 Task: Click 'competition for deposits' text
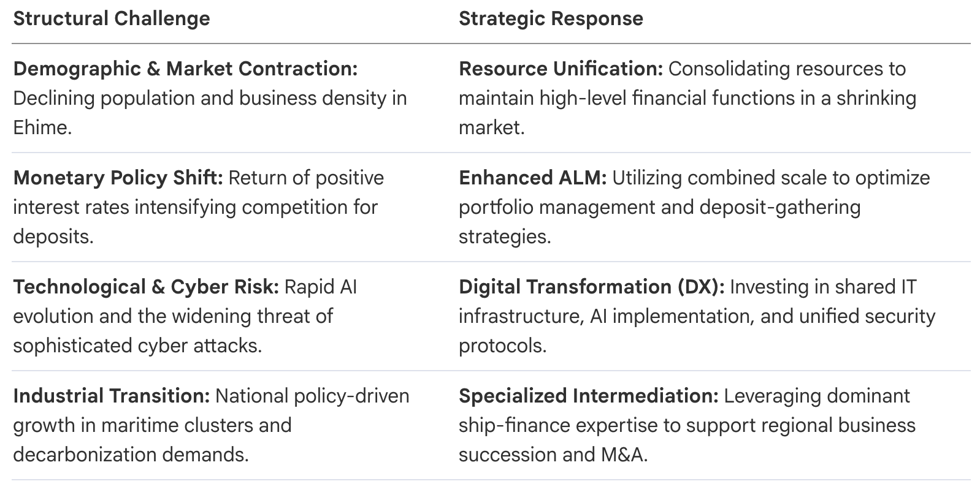point(195,222)
